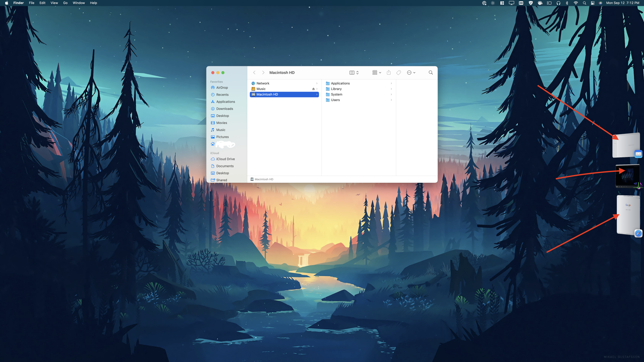Click the Finder search magnifier icon
The height and width of the screenshot is (362, 644).
(431, 73)
